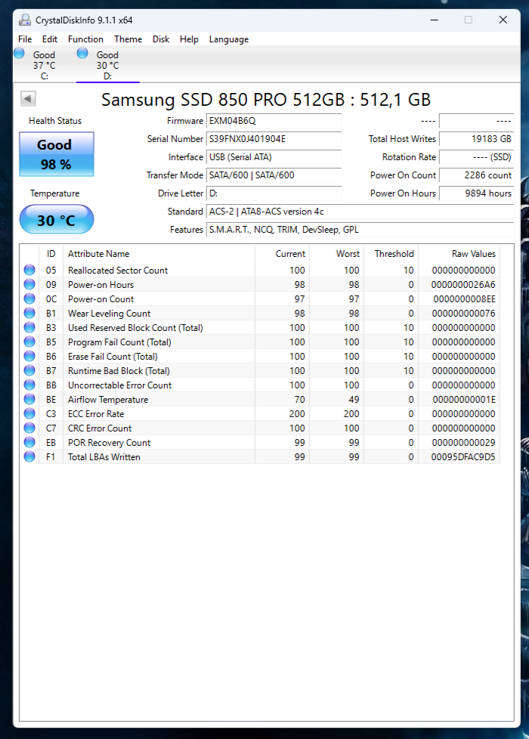This screenshot has width=529, height=739.
Task: Click status orb for CRC Error Count
Action: coord(29,428)
